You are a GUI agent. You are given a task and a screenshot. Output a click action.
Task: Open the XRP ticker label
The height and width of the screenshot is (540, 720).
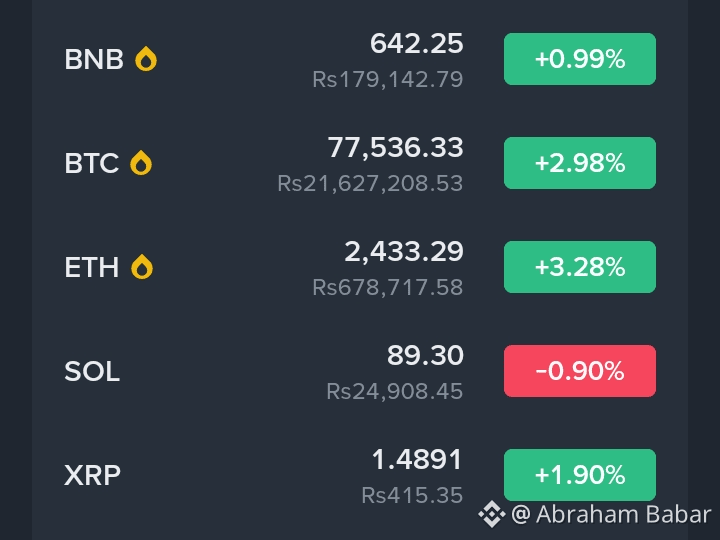click(x=92, y=475)
